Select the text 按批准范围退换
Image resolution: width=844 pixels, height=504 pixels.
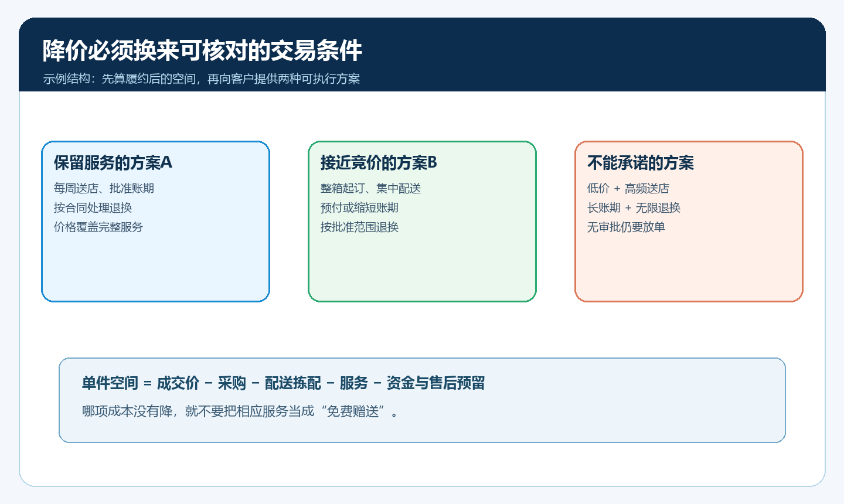[359, 227]
